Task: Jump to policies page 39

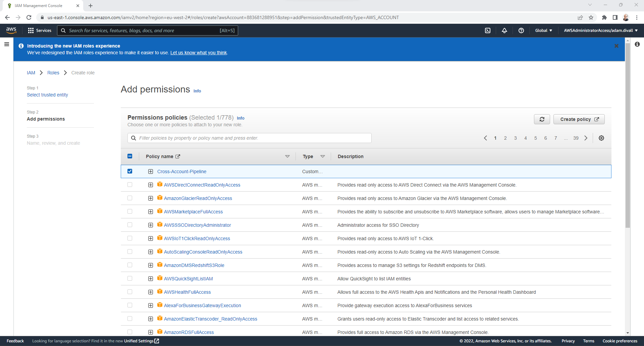Action: click(x=576, y=138)
